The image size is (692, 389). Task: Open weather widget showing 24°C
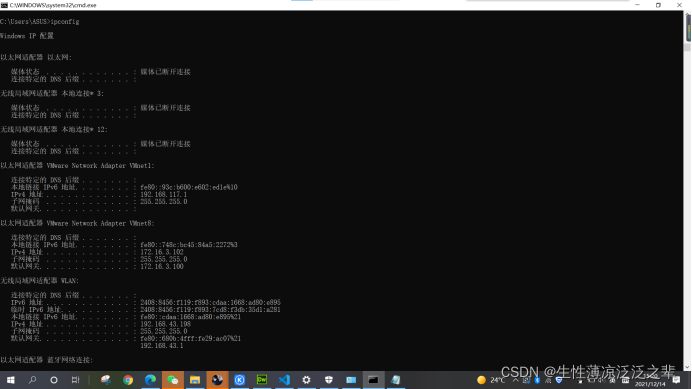tap(491, 380)
